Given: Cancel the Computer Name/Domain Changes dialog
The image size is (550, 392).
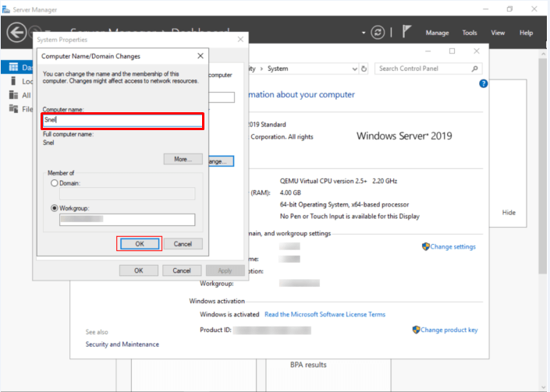Looking at the screenshot, I should click(x=183, y=244).
